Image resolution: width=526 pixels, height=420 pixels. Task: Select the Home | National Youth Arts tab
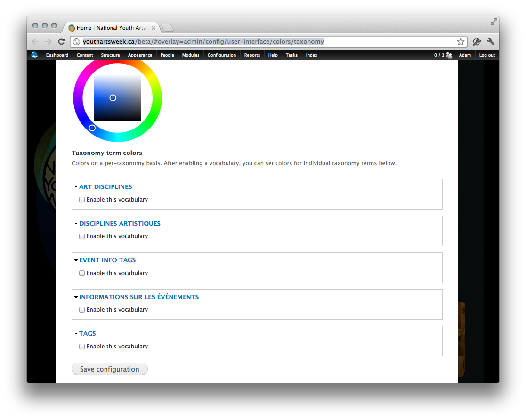(111, 28)
